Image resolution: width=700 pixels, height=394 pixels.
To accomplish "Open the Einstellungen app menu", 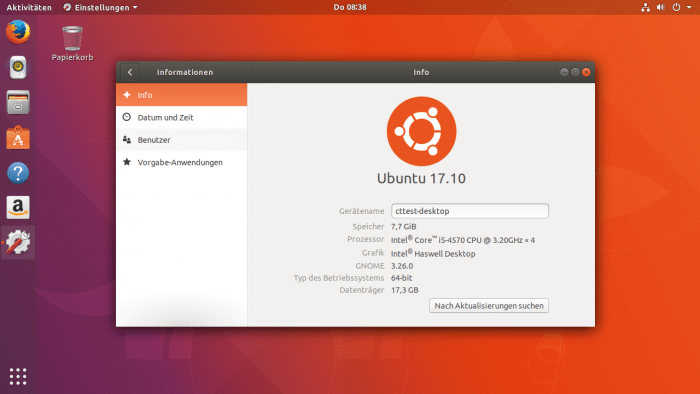I will pyautogui.click(x=100, y=7).
